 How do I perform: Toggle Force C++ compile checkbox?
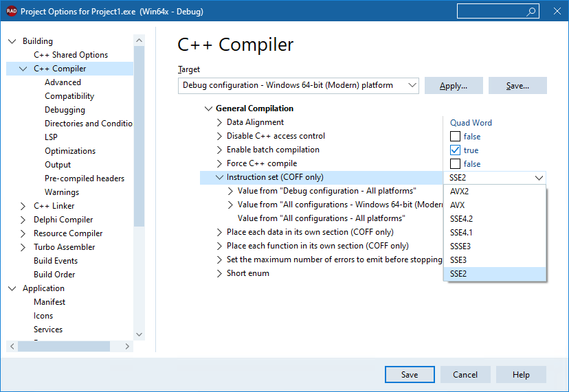pyautogui.click(x=455, y=164)
